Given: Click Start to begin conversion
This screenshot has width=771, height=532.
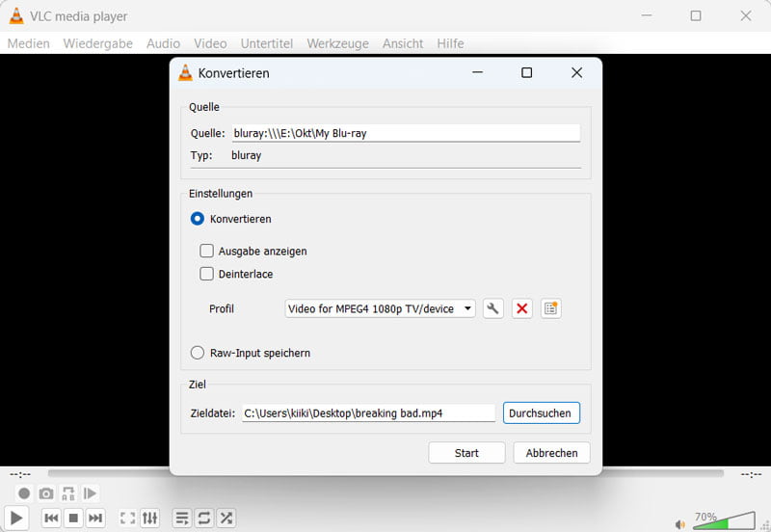Looking at the screenshot, I should tap(466, 453).
